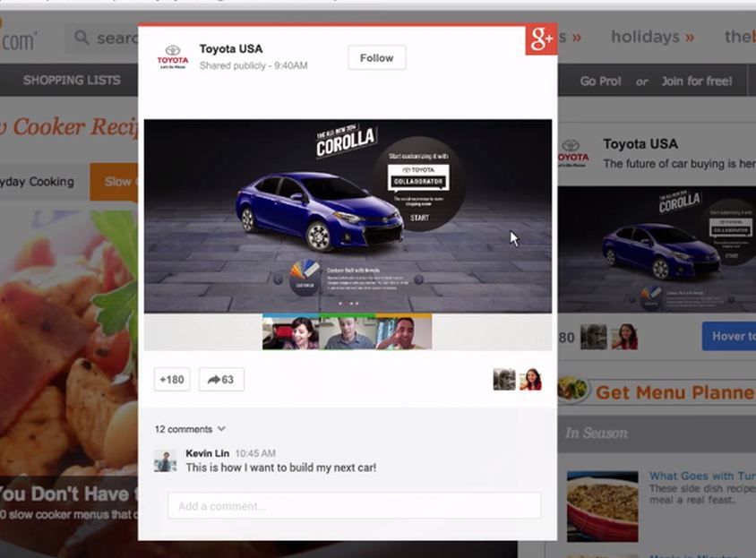Click the share button showing 63
756x558 pixels.
[221, 380]
